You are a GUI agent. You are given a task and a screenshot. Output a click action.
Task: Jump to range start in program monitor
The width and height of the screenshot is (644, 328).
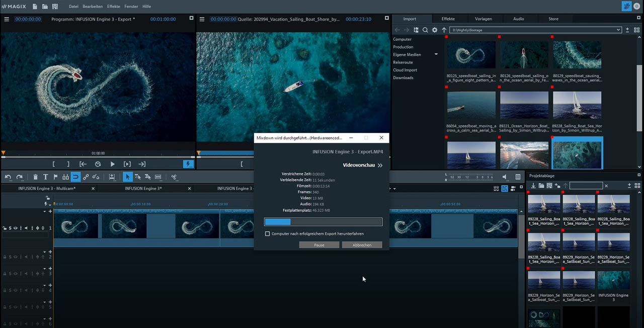(83, 164)
